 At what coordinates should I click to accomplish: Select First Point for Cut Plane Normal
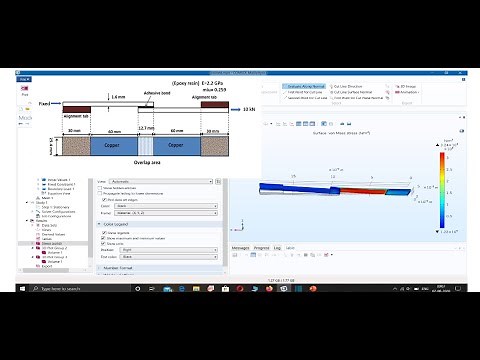(x=356, y=98)
